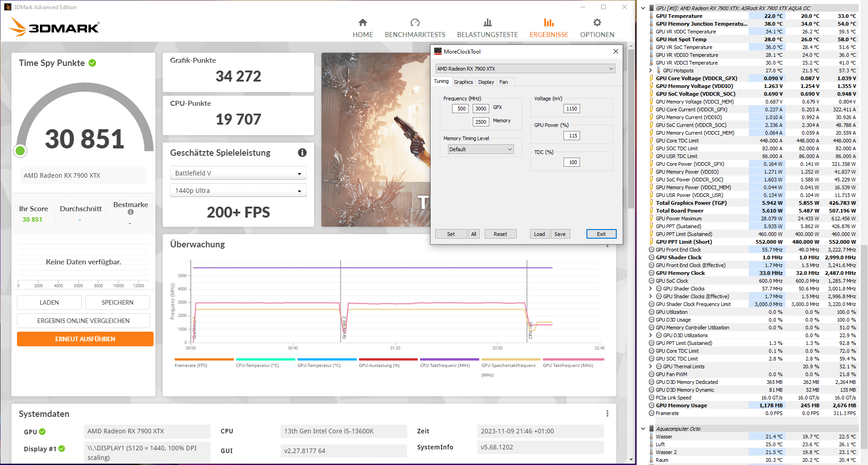Viewport: 868px width, 465px height.
Task: Expand the GPU Hotspots row
Action: (650, 71)
